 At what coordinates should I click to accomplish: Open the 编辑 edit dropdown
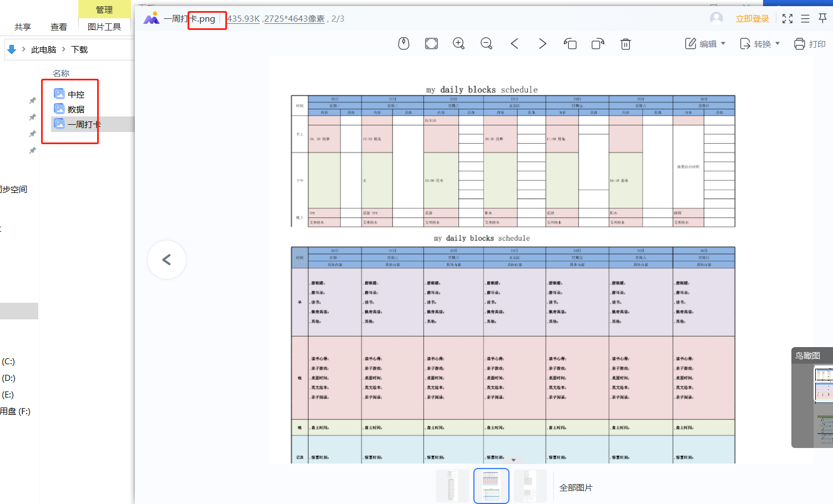(705, 43)
